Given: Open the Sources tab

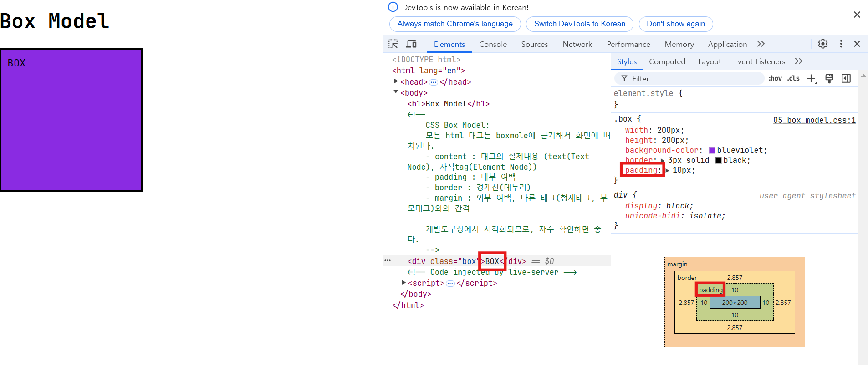Looking at the screenshot, I should [535, 44].
